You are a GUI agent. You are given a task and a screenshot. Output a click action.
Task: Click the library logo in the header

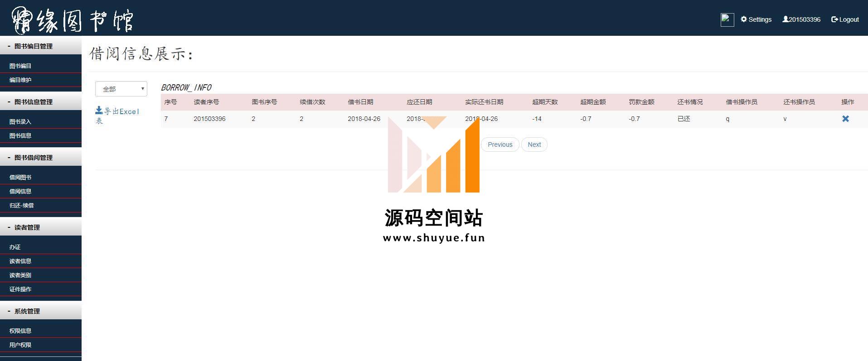pyautogui.click(x=72, y=19)
